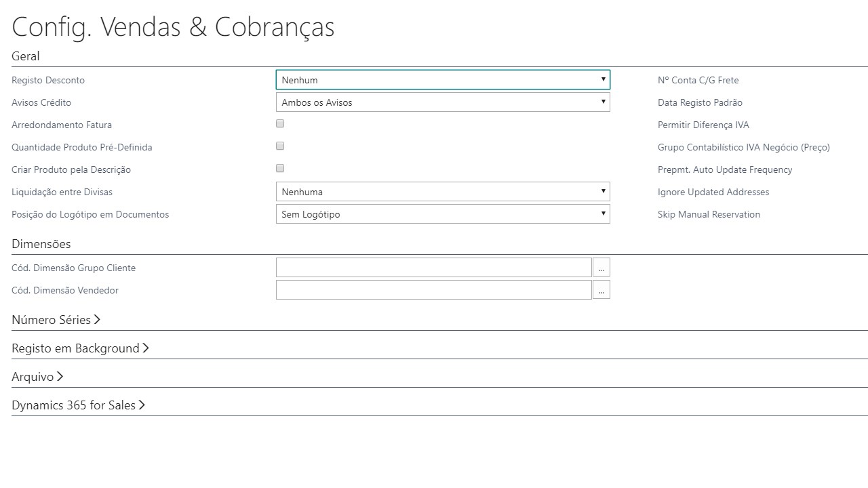The height and width of the screenshot is (488, 868).
Task: Expand the Registo em Background section
Action: [x=80, y=348]
